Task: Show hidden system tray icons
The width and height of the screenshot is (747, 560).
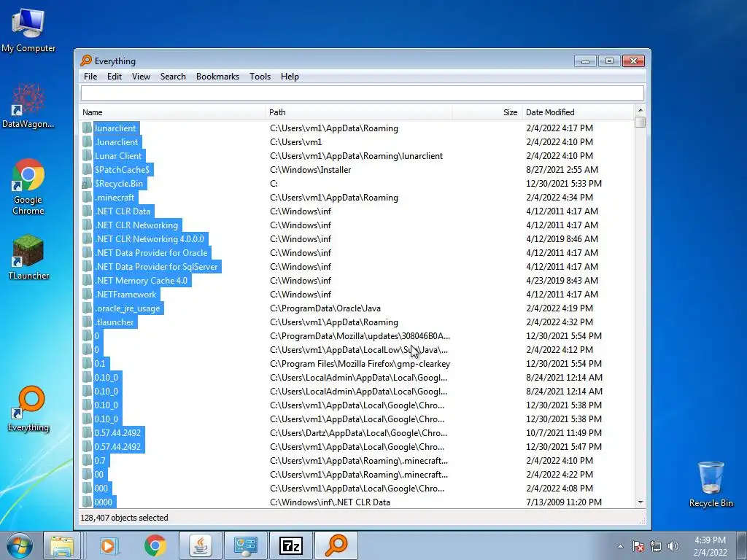Action: [620, 546]
